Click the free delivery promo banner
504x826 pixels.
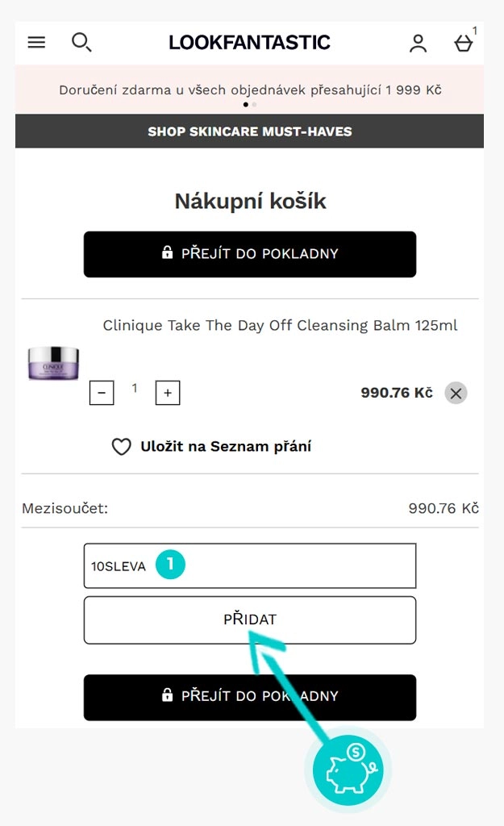(249, 90)
